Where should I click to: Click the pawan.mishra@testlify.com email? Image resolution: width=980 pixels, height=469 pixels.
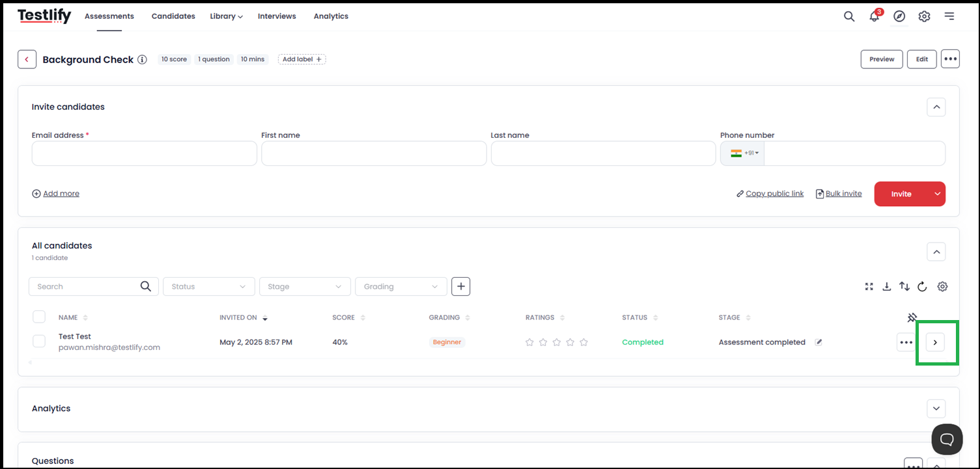[109, 347]
